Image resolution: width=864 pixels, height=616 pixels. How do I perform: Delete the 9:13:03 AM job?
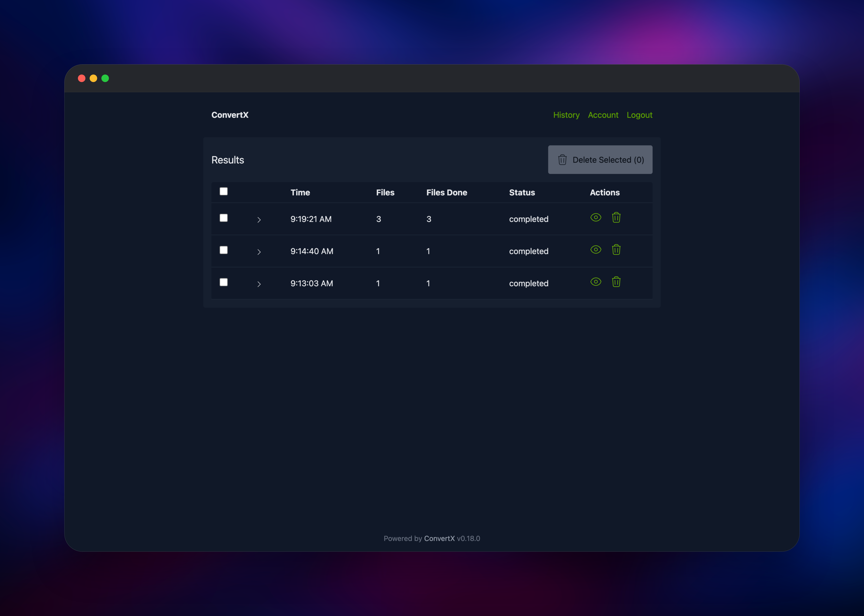[616, 282]
